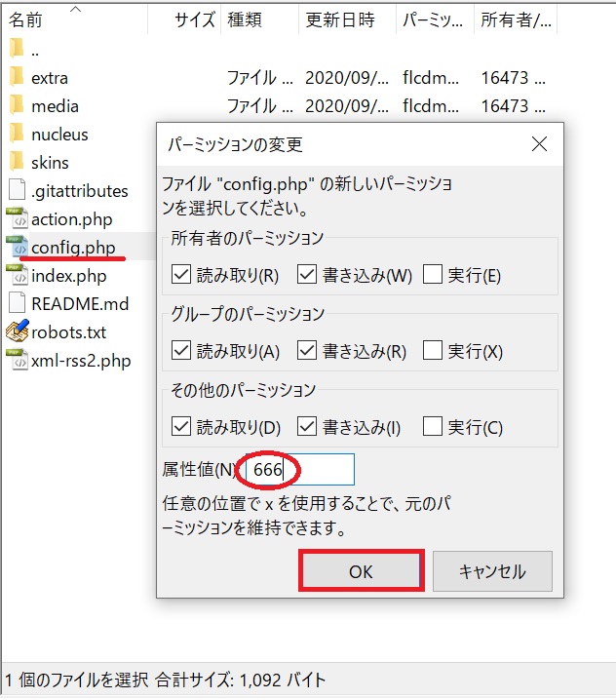Select the robots.txt notepad icon
The image size is (616, 700).
pyautogui.click(x=17, y=331)
